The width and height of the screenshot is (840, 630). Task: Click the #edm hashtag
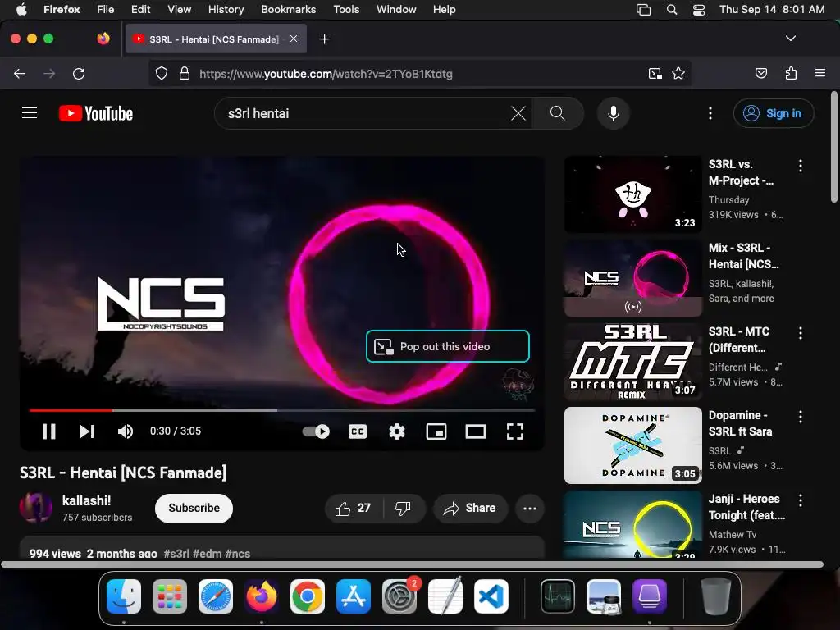(208, 554)
